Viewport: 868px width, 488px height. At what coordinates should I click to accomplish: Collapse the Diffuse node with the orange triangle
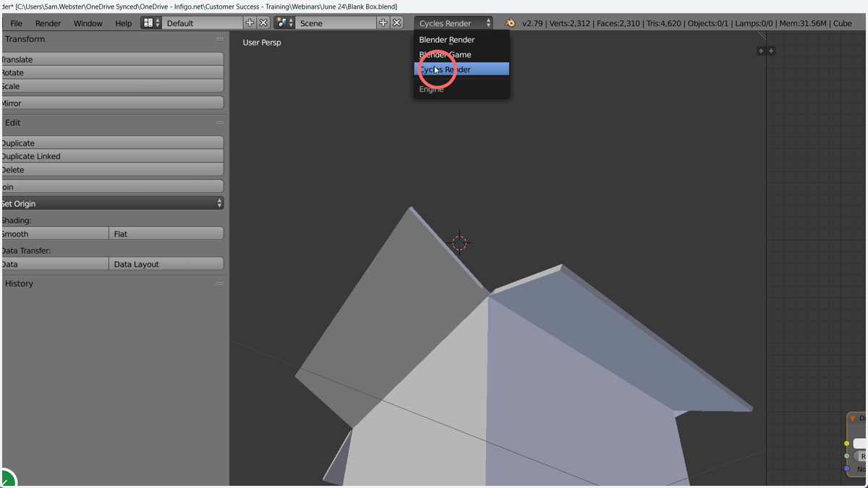click(853, 419)
